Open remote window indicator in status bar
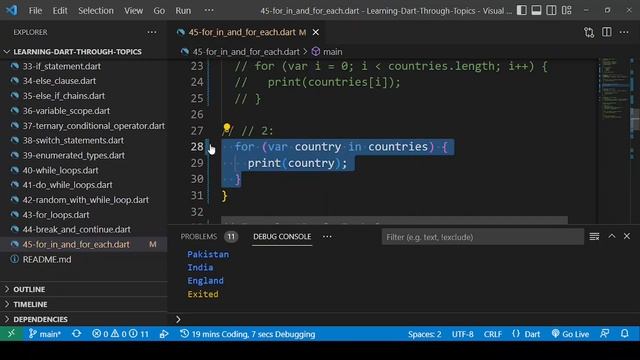Image resolution: width=640 pixels, height=360 pixels. pyautogui.click(x=11, y=334)
